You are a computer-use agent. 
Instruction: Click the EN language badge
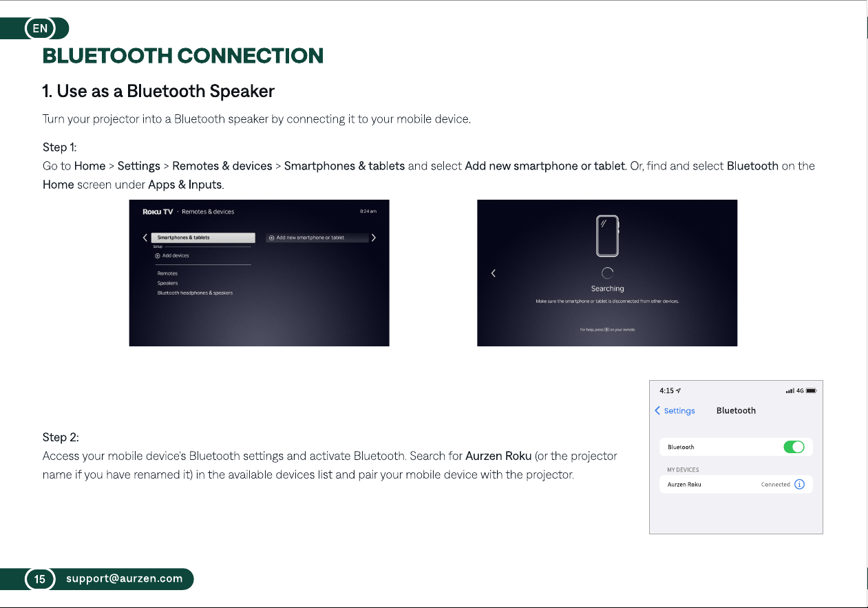coord(41,28)
